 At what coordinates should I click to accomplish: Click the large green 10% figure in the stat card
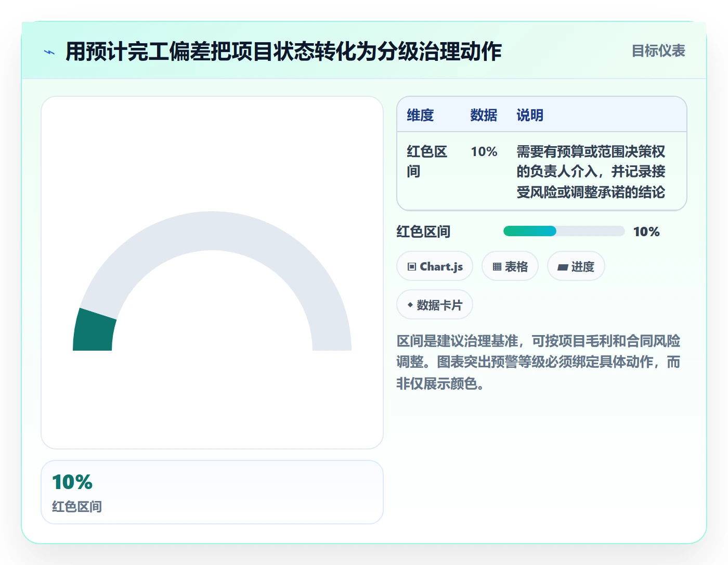[72, 482]
